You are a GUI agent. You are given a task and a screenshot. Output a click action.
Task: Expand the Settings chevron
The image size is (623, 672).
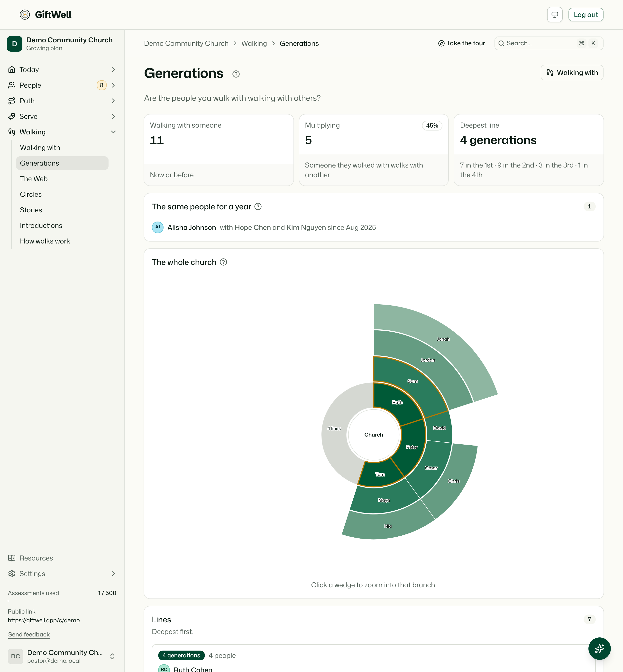point(113,573)
